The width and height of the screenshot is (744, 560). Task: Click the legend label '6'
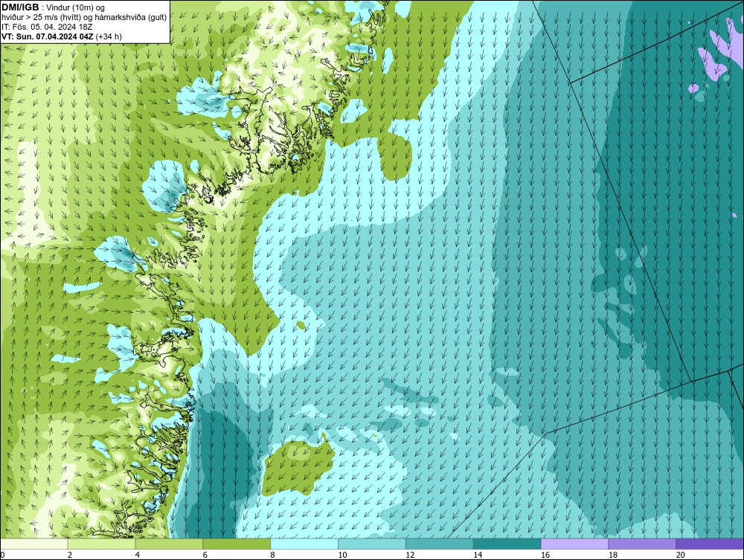point(205,555)
